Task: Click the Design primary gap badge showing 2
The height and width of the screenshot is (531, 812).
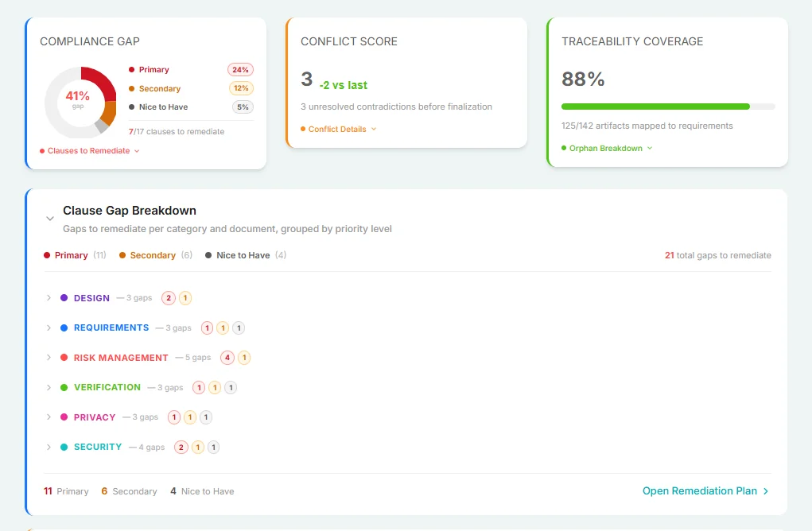Action: point(169,298)
